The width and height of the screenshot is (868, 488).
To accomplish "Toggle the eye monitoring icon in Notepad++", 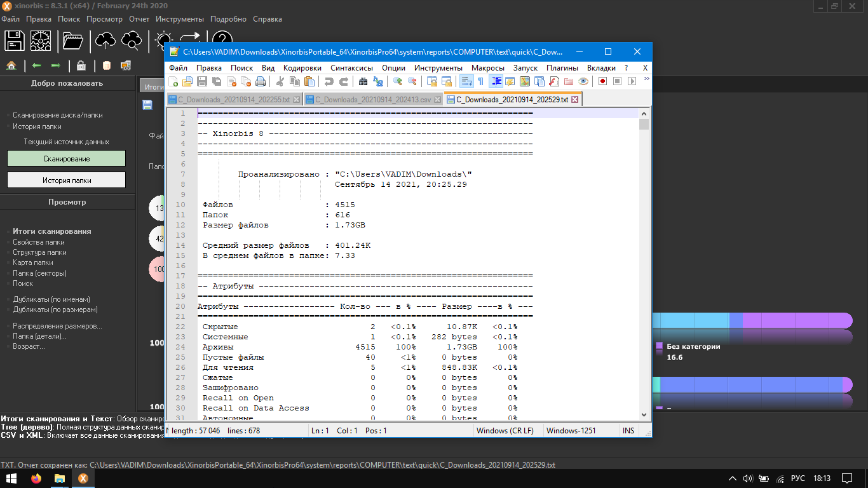I will point(583,81).
